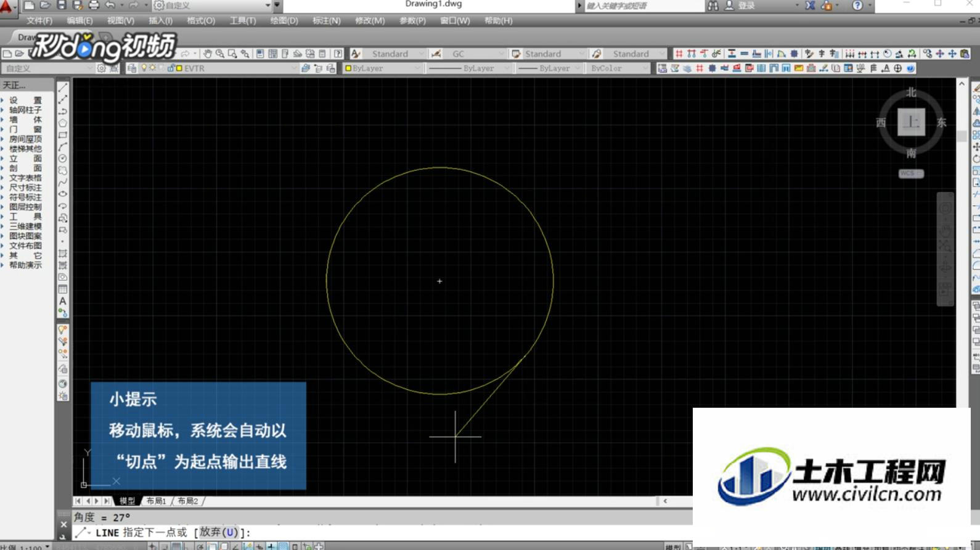This screenshot has height=550, width=980.
Task: Open the 标注(N) menu
Action: [x=327, y=20]
